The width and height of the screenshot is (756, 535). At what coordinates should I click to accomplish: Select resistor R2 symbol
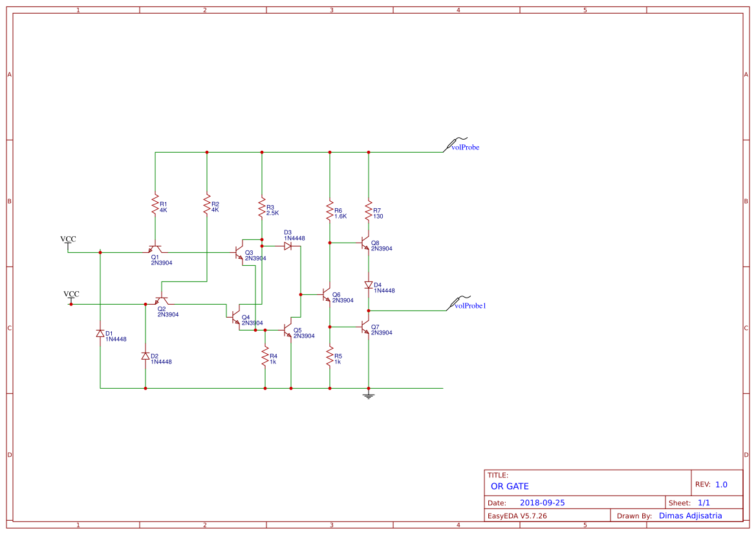tap(207, 204)
